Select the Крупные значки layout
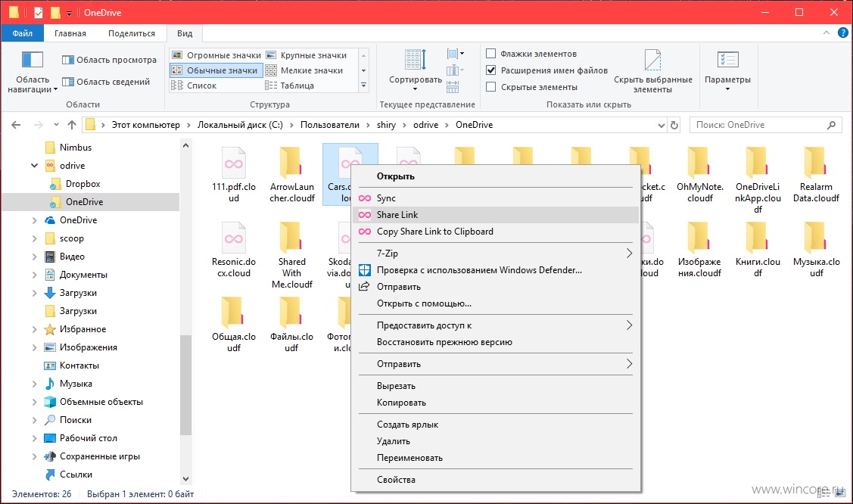This screenshot has width=853, height=504. pos(307,55)
